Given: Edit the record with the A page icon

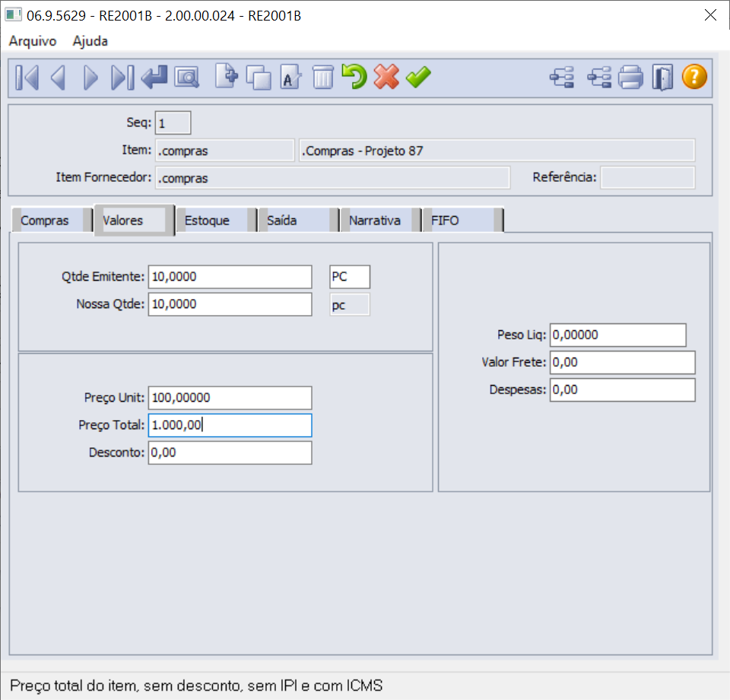Looking at the screenshot, I should pos(290,78).
